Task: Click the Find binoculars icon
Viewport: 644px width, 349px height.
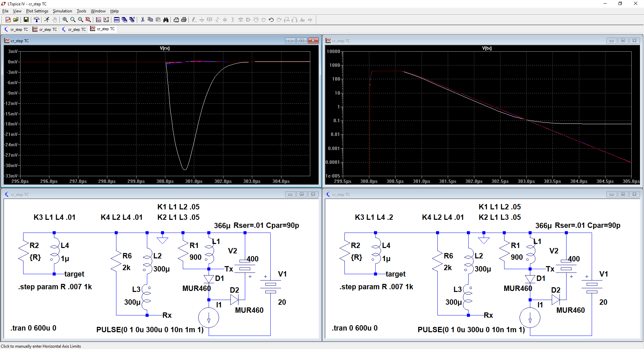Action: pyautogui.click(x=166, y=20)
